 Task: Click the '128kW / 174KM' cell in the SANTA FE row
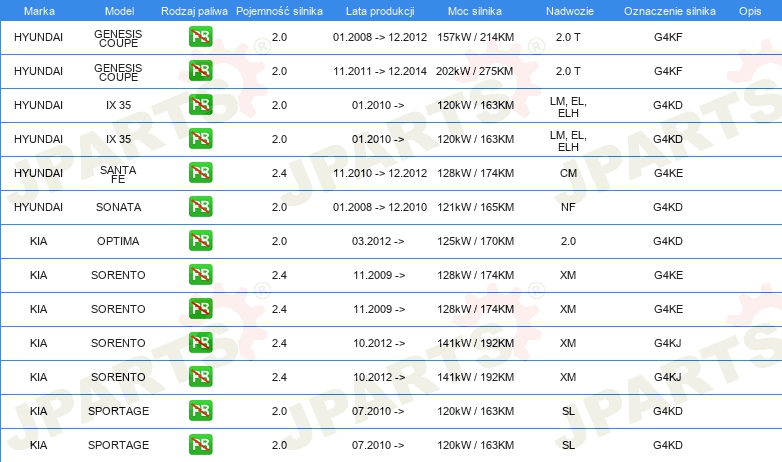click(475, 173)
